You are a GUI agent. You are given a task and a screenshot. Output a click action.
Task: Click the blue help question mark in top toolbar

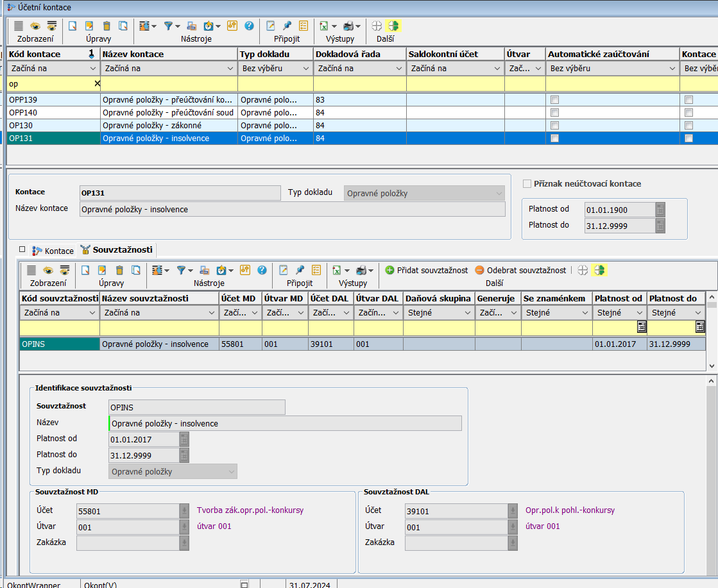tap(249, 26)
